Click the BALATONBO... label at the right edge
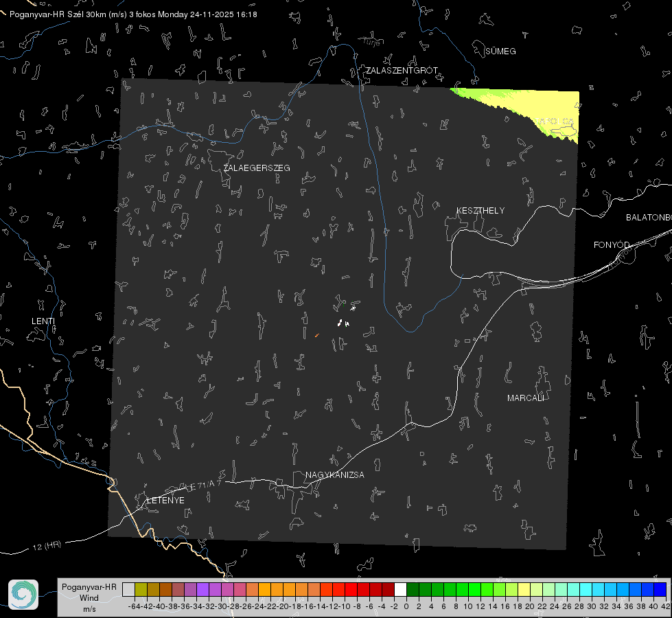The image size is (672, 618). [649, 218]
